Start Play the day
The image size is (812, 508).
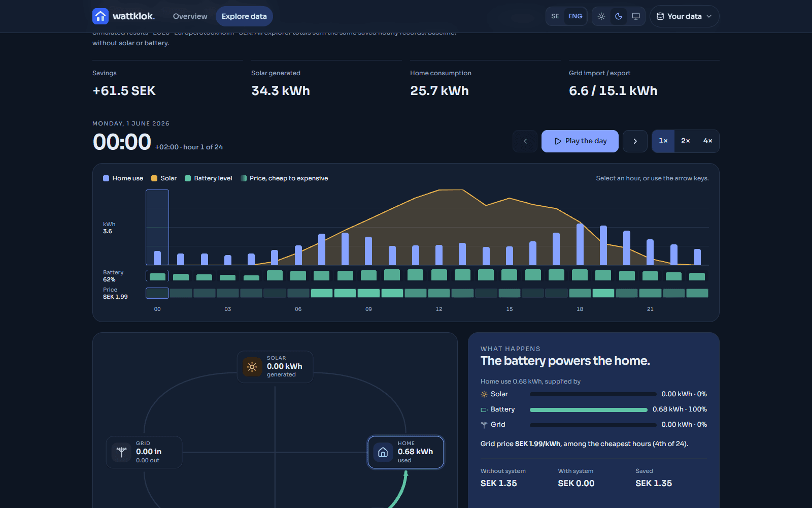coord(580,141)
